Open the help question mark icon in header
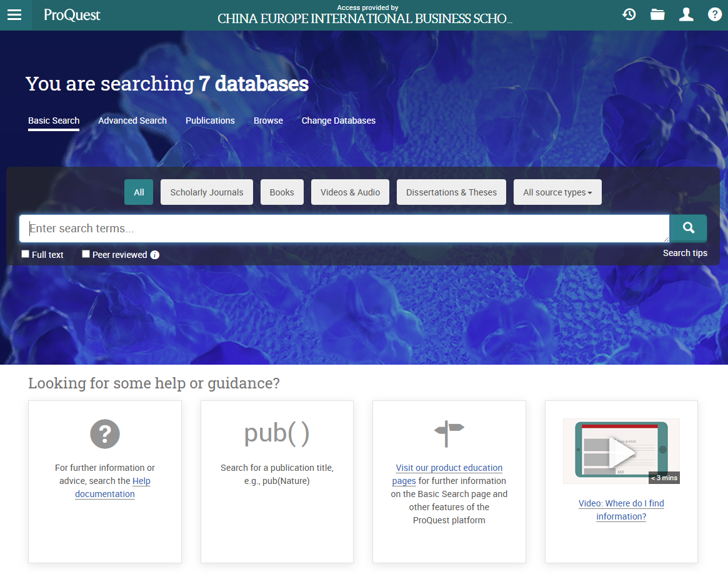The height and width of the screenshot is (582, 728). (714, 14)
